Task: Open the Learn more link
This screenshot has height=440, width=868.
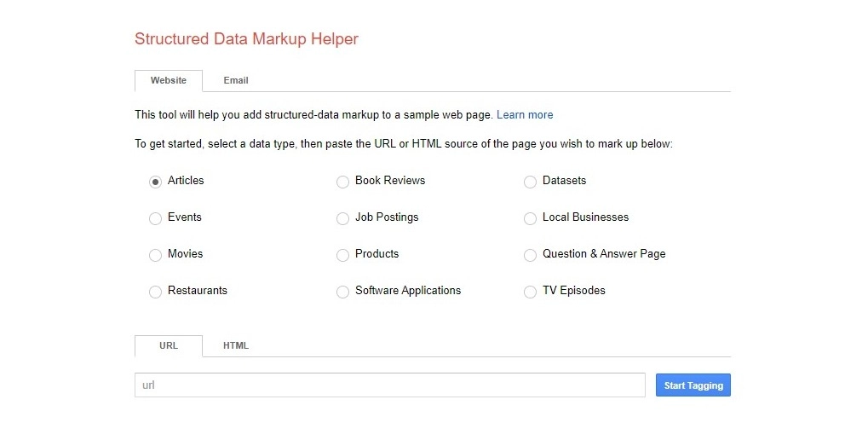Action: click(525, 115)
